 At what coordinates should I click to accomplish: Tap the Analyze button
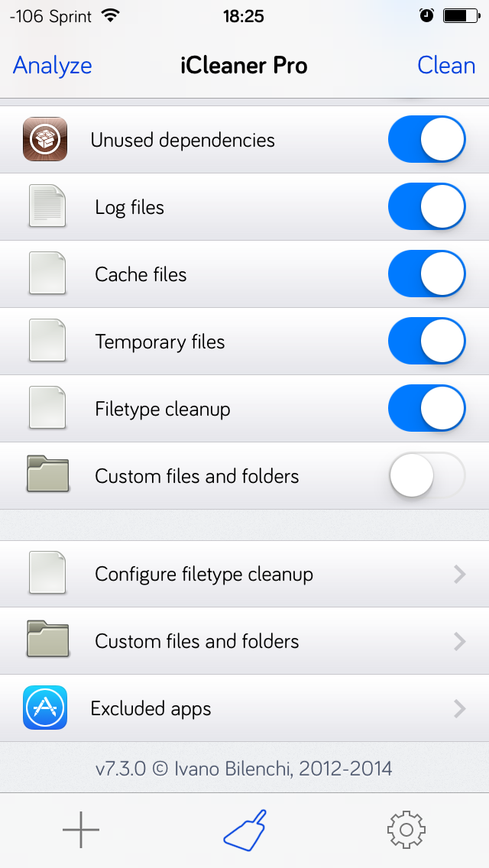coord(53,65)
